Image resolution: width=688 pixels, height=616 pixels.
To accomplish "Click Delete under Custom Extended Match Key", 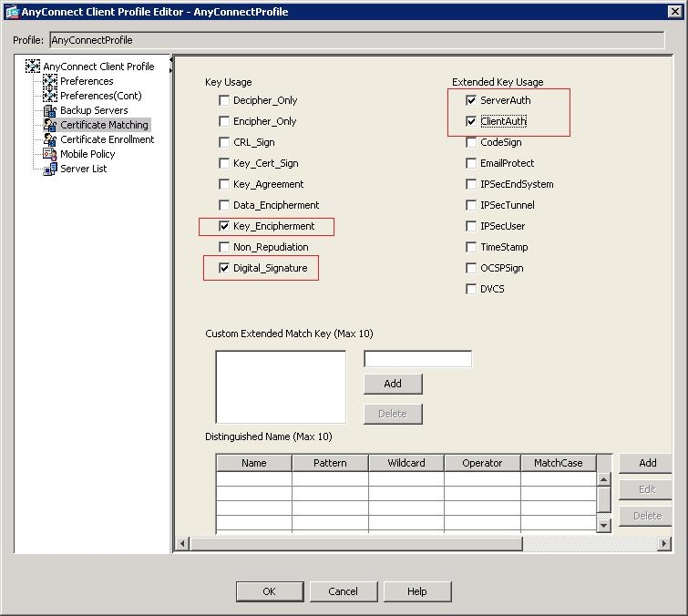I will (x=393, y=414).
